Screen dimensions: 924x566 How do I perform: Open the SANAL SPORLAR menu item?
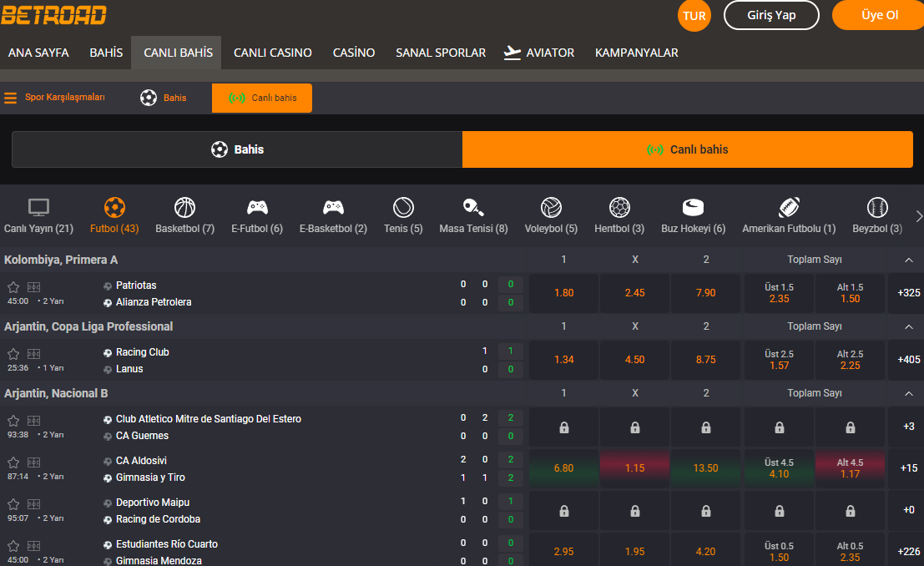pyautogui.click(x=441, y=53)
